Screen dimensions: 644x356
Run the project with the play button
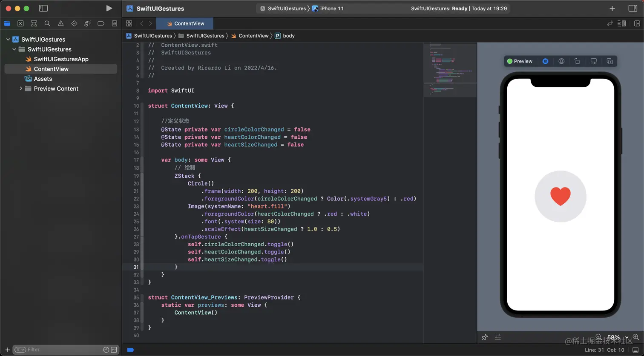click(109, 8)
